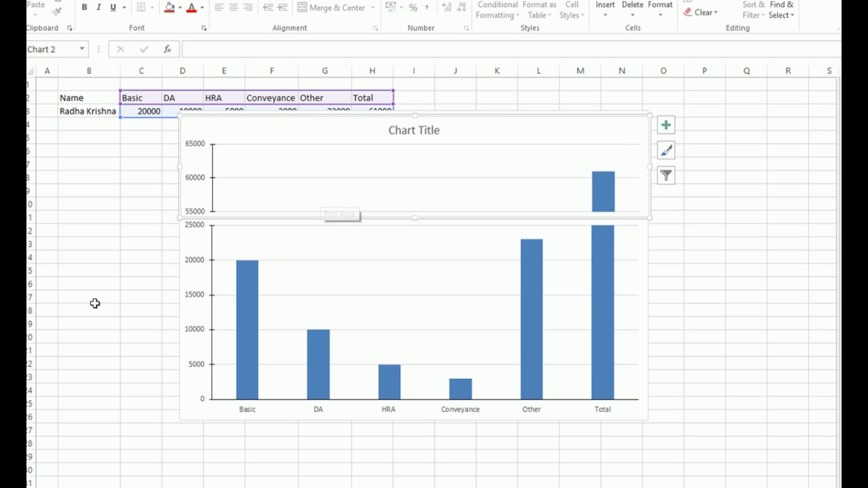Open Number dialog launcher
The width and height of the screenshot is (868, 488).
467,28
